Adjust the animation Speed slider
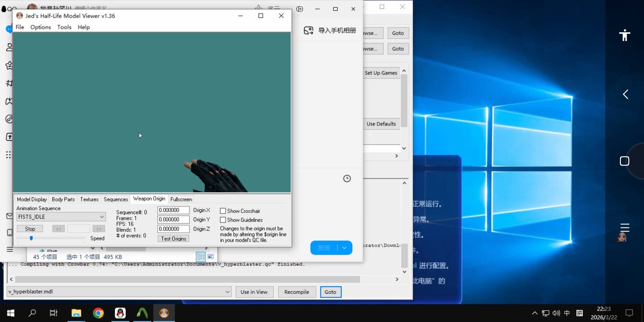The height and width of the screenshot is (322, 644). 31,238
